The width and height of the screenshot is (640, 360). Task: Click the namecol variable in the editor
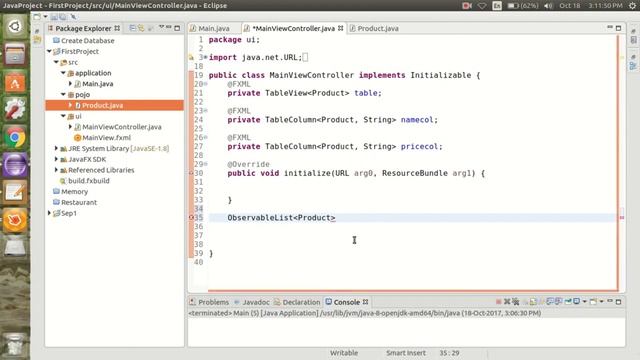[x=417, y=120]
